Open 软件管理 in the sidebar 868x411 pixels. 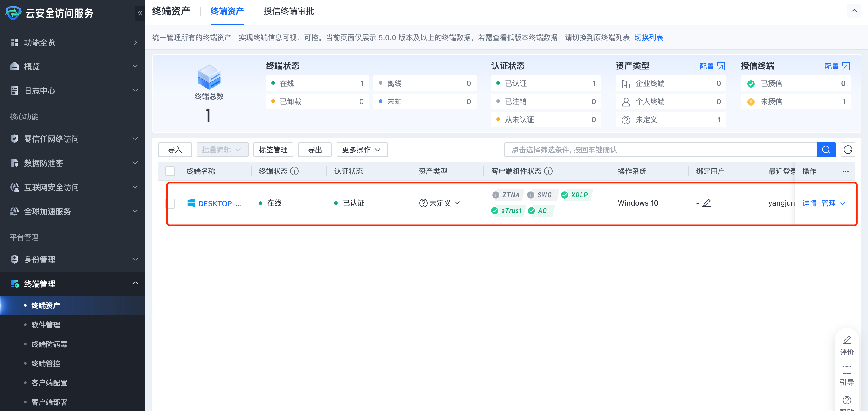(x=46, y=325)
